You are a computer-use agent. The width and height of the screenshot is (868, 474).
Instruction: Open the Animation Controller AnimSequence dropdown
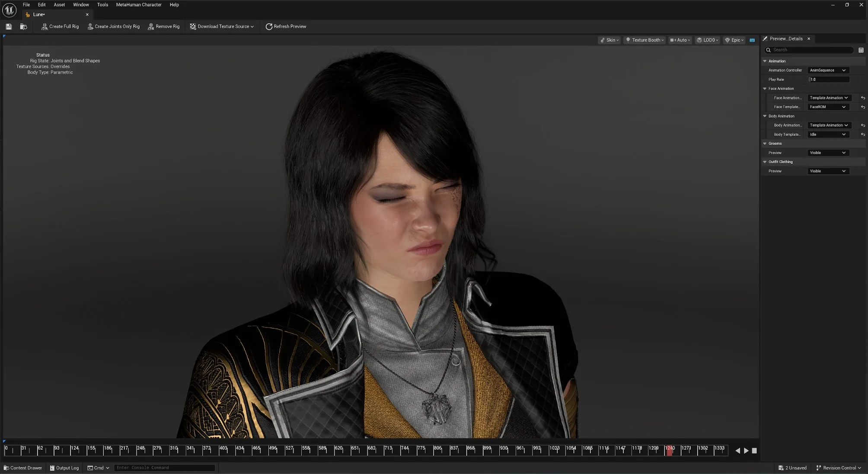tap(828, 70)
